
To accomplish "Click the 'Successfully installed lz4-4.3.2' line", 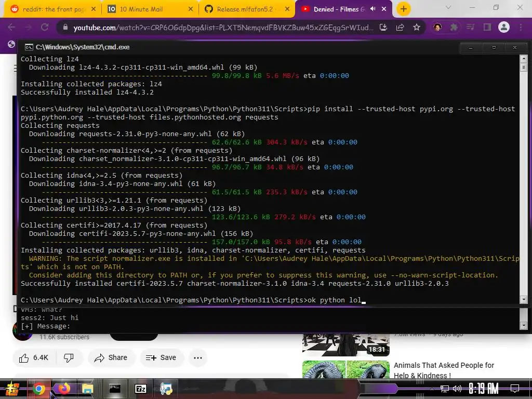I will coord(87,92).
